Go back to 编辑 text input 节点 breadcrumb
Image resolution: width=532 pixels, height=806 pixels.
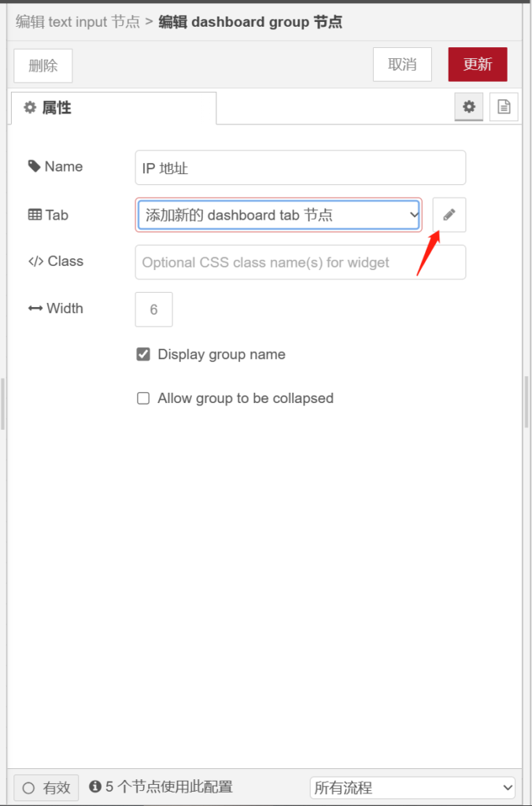pos(78,21)
